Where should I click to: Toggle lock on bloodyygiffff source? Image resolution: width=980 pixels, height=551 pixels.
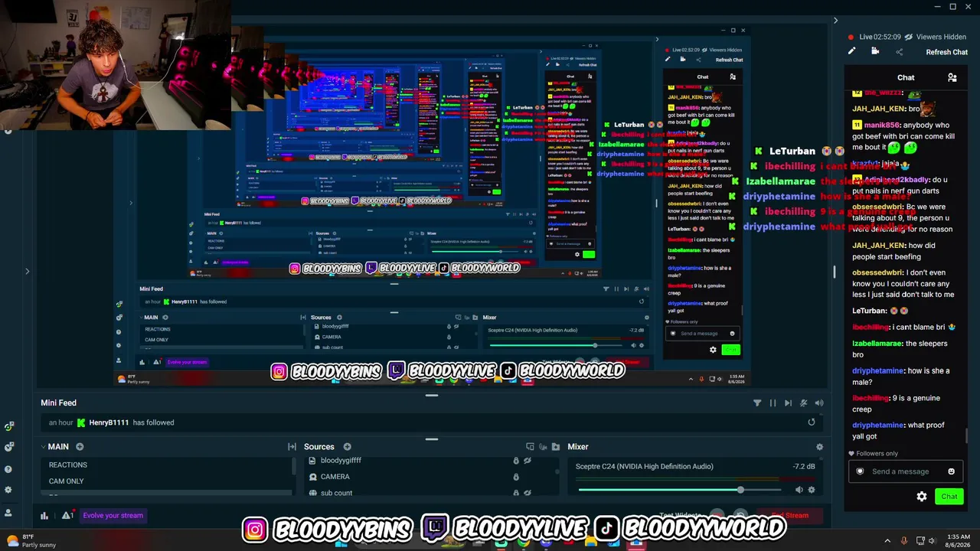[516, 461]
